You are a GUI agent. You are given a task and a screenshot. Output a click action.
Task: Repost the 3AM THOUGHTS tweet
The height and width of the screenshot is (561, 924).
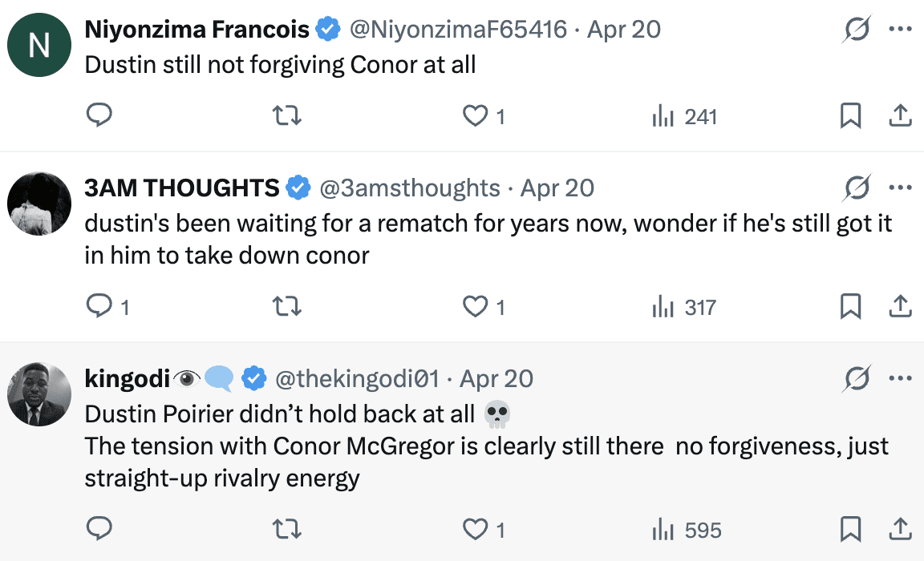coord(287,306)
